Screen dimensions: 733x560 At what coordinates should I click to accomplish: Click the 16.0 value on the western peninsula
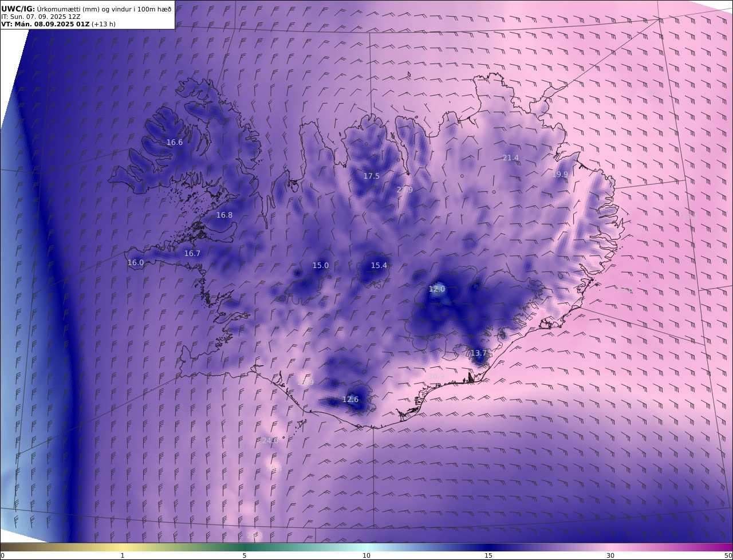coord(136,263)
